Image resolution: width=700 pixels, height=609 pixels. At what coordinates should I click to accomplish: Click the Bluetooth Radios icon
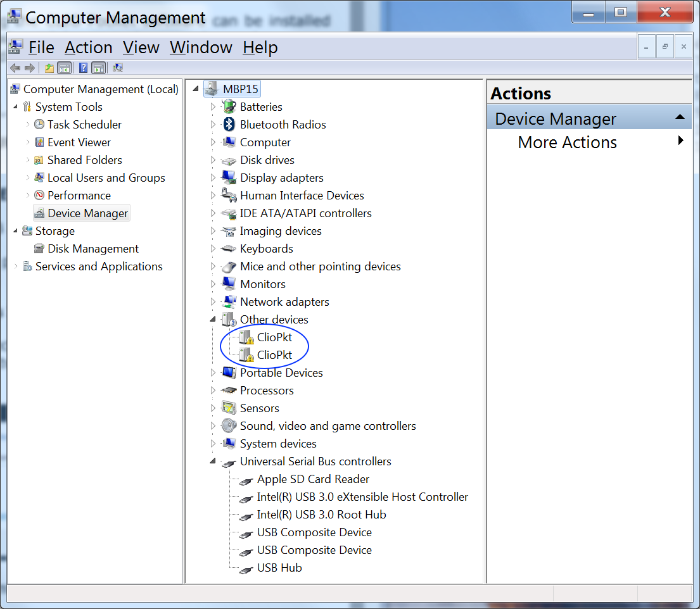click(x=229, y=125)
